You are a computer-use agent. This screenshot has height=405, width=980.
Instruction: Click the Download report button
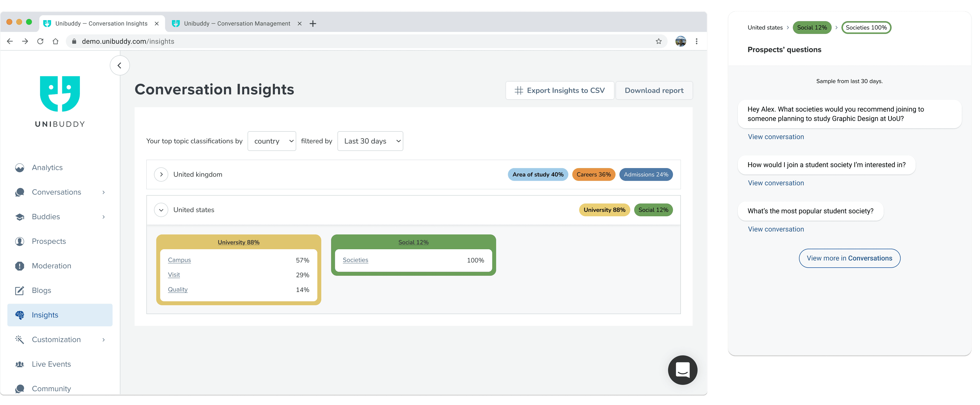pos(654,90)
